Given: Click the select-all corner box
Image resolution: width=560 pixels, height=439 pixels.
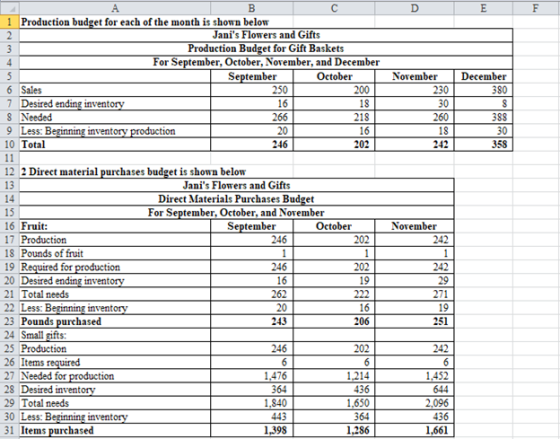Looking at the screenshot, I should [x=10, y=8].
